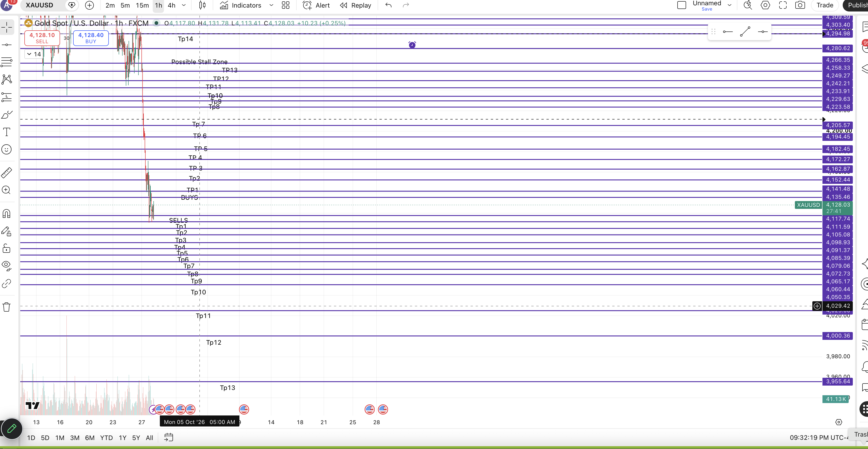Switch to the 15m timeframe
The height and width of the screenshot is (449, 868).
142,5
